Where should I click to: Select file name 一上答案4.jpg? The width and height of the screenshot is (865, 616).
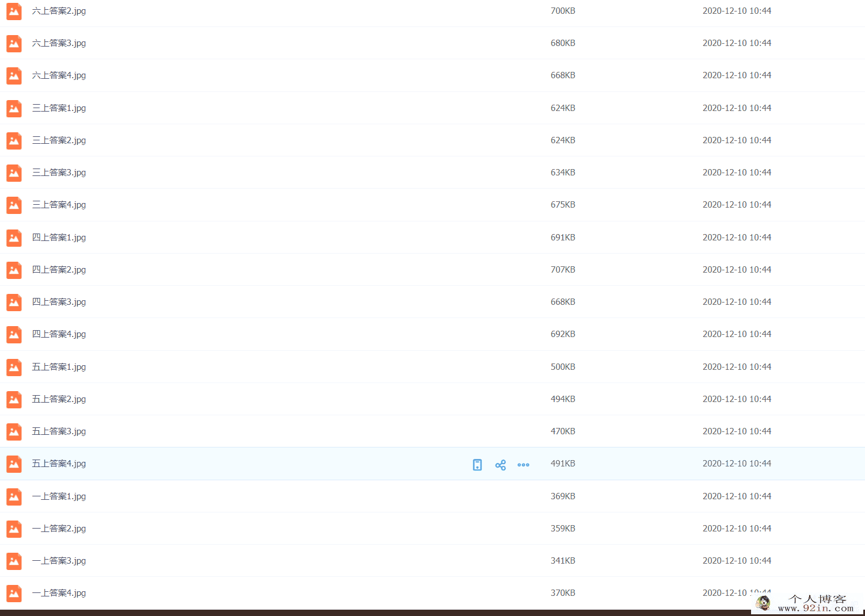point(59,593)
